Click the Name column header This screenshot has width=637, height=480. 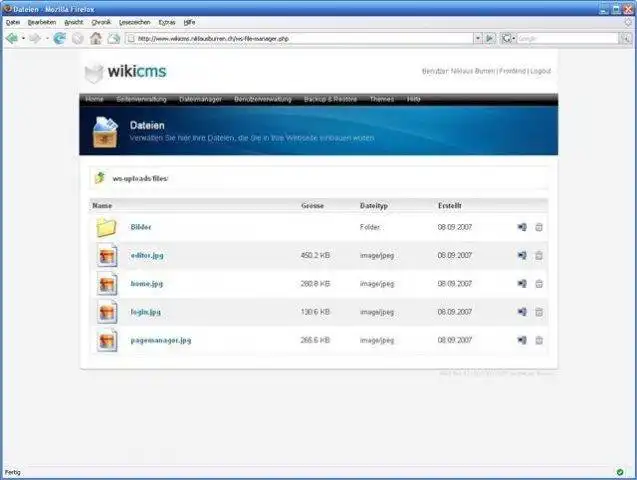(102, 205)
